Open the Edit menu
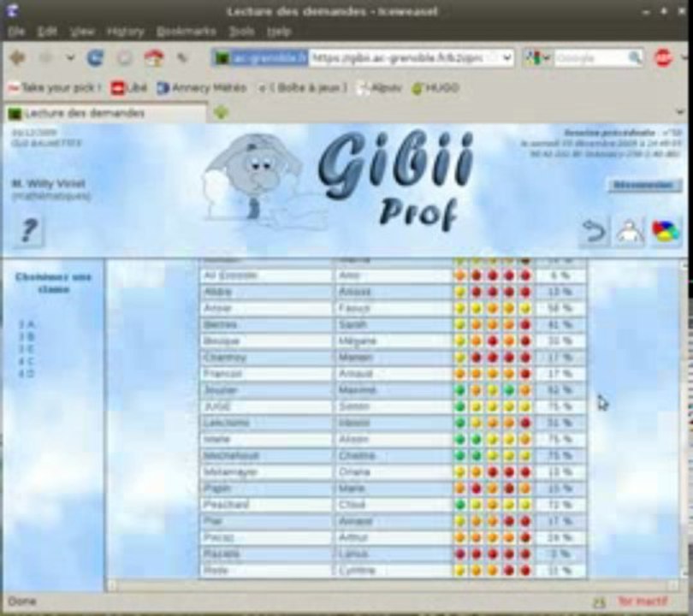Image resolution: width=693 pixels, height=616 pixels. pyautogui.click(x=47, y=32)
